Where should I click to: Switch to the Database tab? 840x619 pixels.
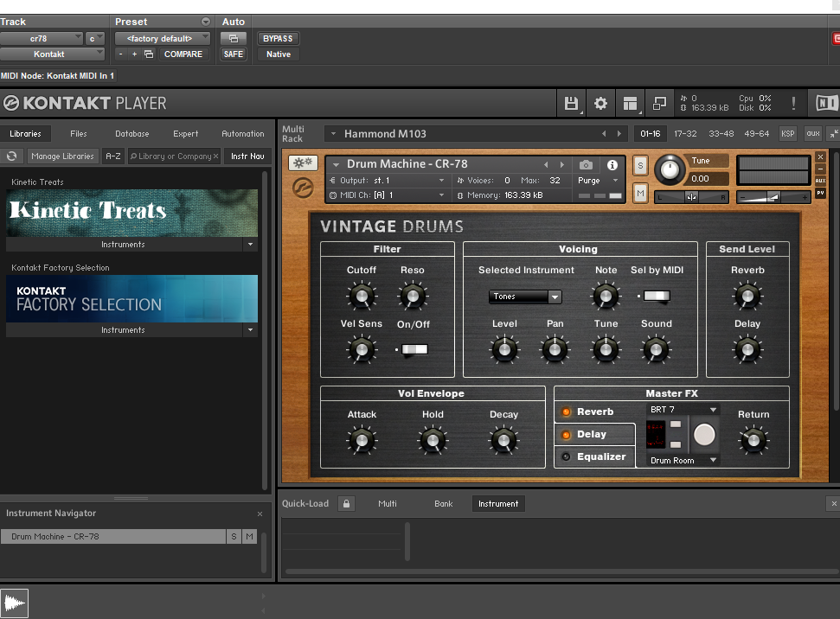[131, 134]
